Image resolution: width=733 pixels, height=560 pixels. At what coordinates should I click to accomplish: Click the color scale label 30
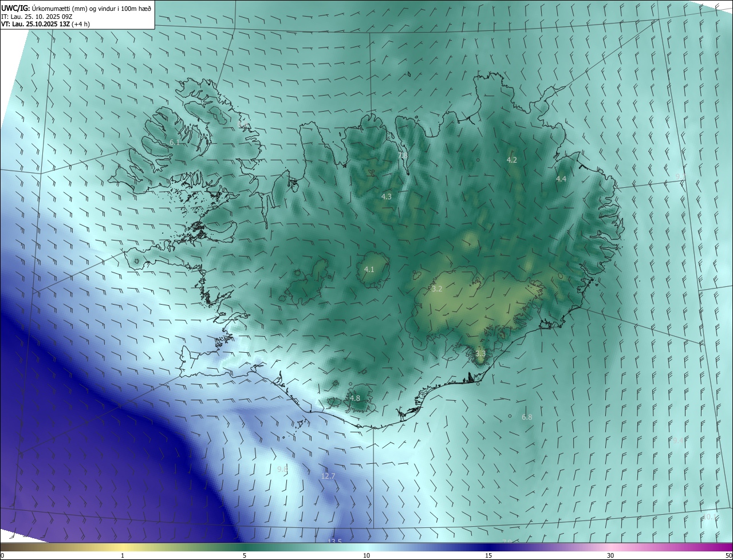(x=610, y=555)
